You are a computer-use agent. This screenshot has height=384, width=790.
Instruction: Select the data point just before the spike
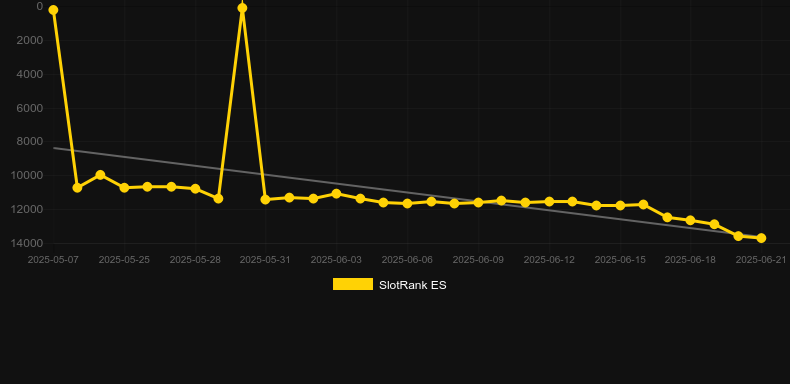click(x=218, y=199)
